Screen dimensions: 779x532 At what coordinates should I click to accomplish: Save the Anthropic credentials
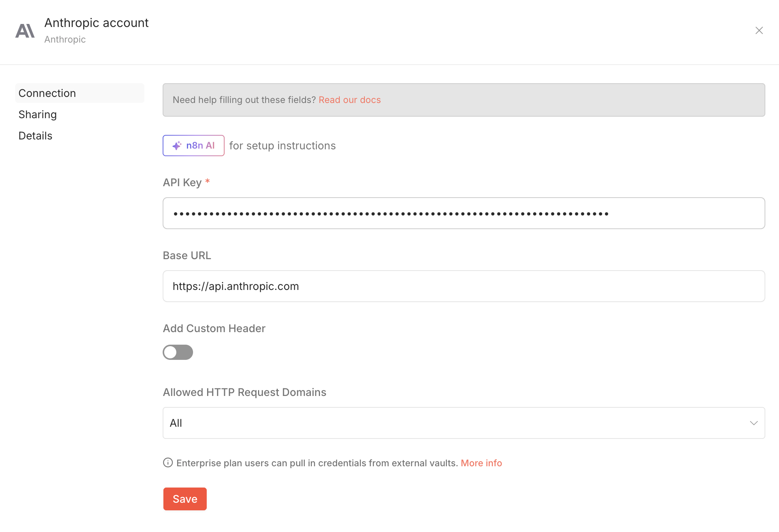click(x=185, y=499)
